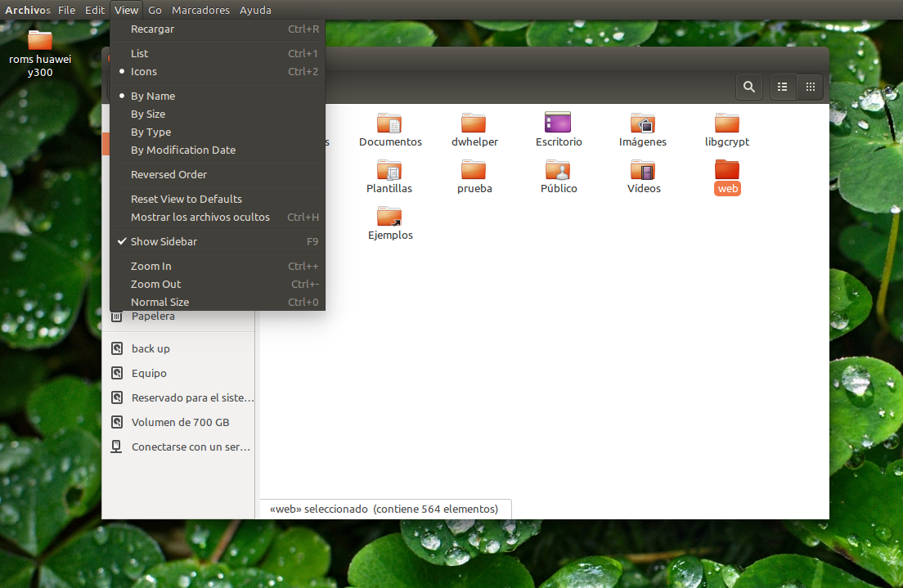
Task: Expand the Edit menu
Action: click(x=95, y=10)
